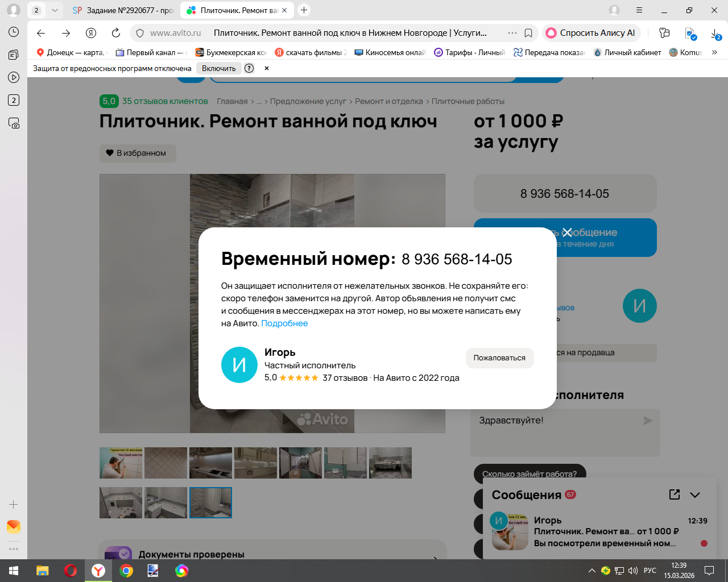Switch to the Задание №2920677 tab
Image resolution: width=728 pixels, height=582 pixels.
123,10
